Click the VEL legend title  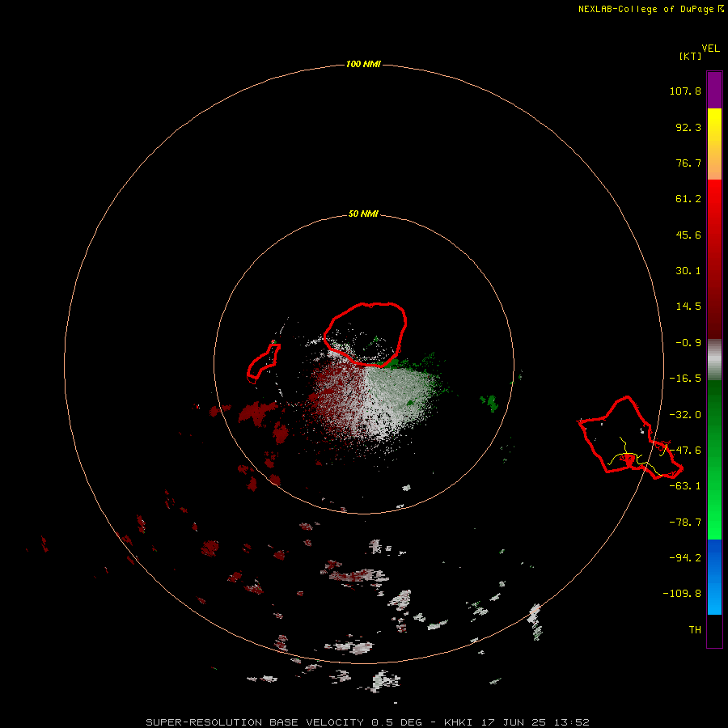click(710, 49)
